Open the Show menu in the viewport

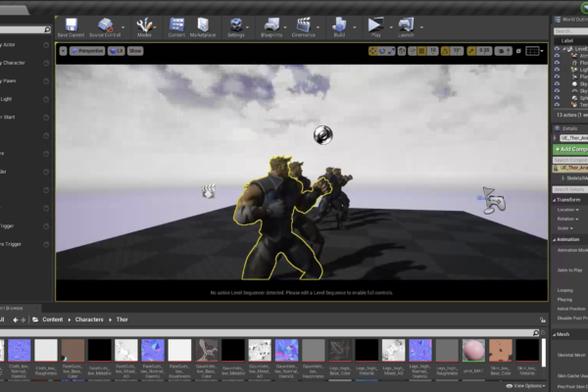click(135, 51)
